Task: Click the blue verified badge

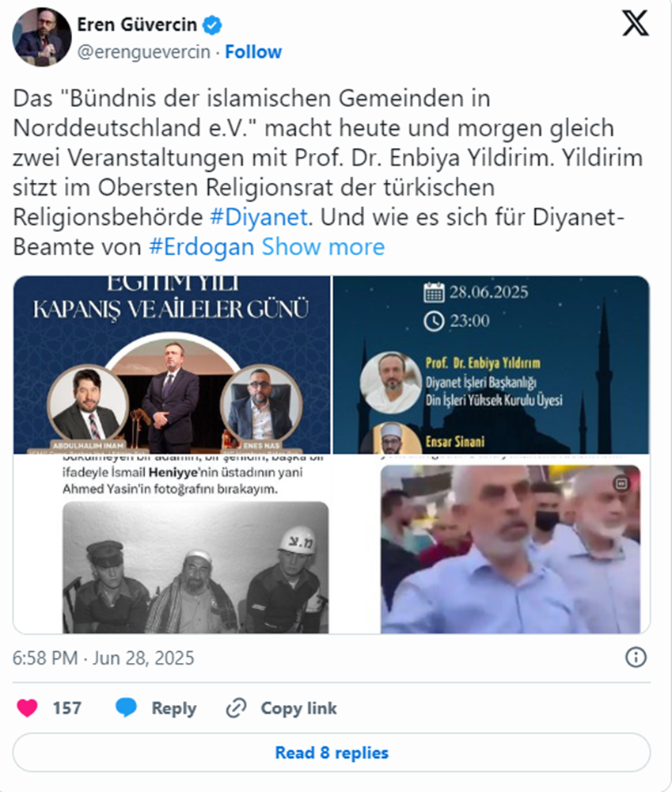Action: pyautogui.click(x=212, y=25)
